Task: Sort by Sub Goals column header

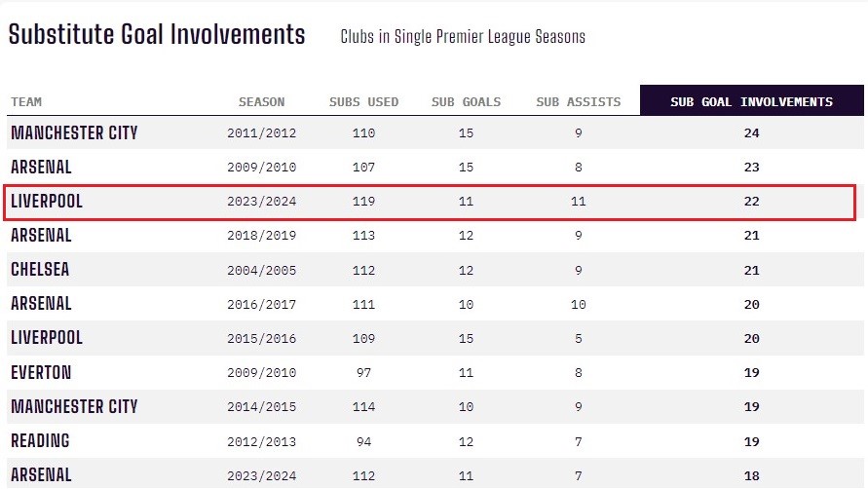Action: point(466,102)
